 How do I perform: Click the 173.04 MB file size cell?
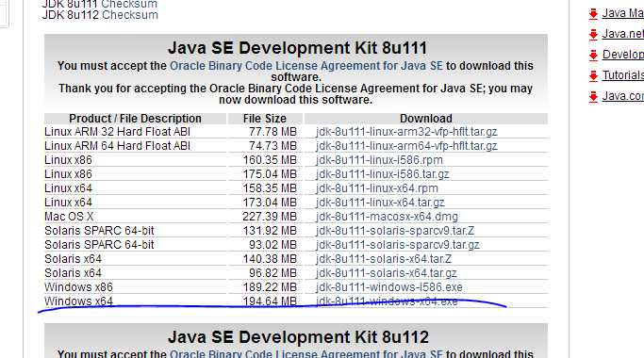(270, 203)
